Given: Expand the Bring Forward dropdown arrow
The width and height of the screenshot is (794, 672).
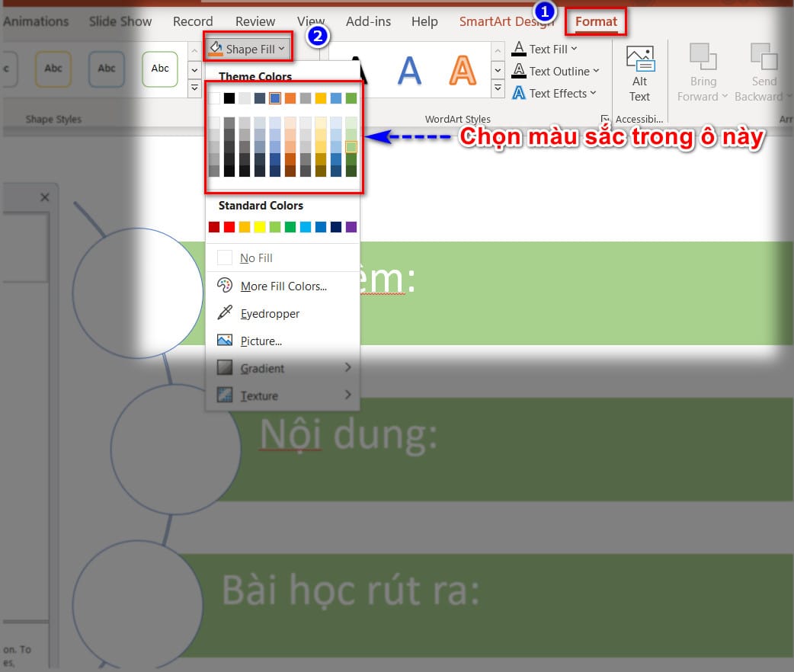Looking at the screenshot, I should (725, 96).
